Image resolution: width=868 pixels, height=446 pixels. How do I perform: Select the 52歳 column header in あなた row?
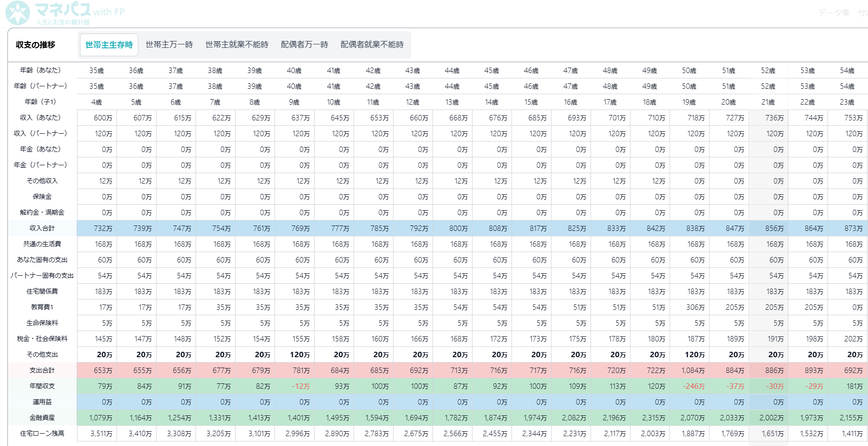pos(768,71)
